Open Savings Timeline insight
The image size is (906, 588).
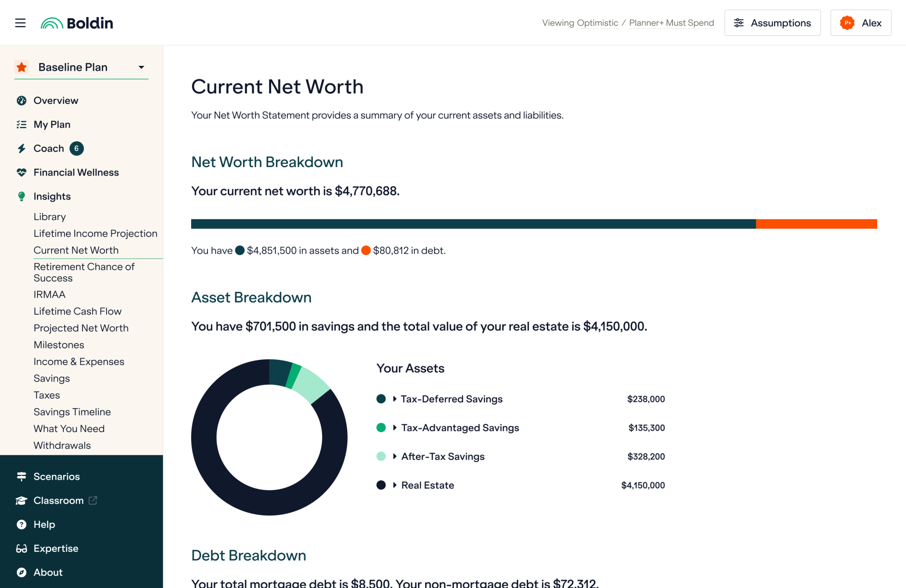pos(72,412)
